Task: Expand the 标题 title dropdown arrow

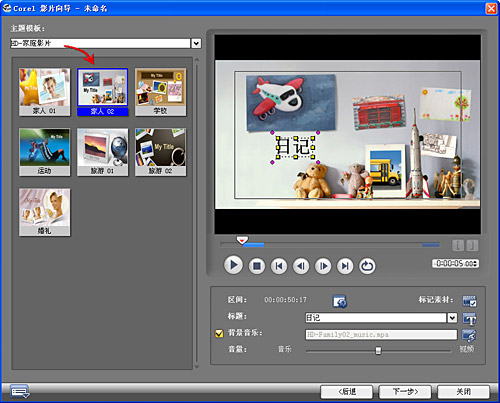Action: [452, 318]
